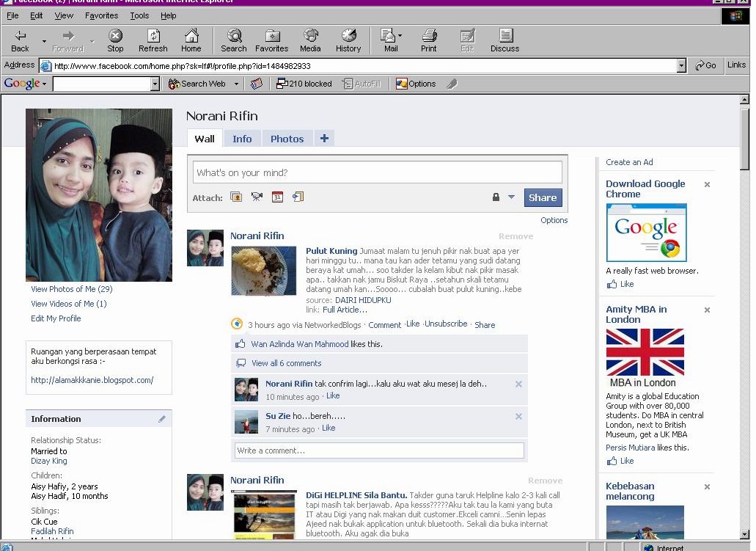Click the What's on your mind field

(x=377, y=172)
